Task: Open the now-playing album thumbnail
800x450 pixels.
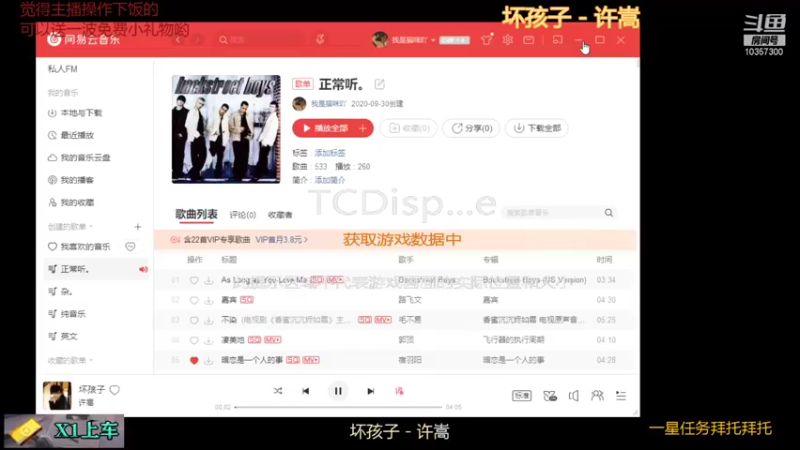Action: tap(57, 395)
